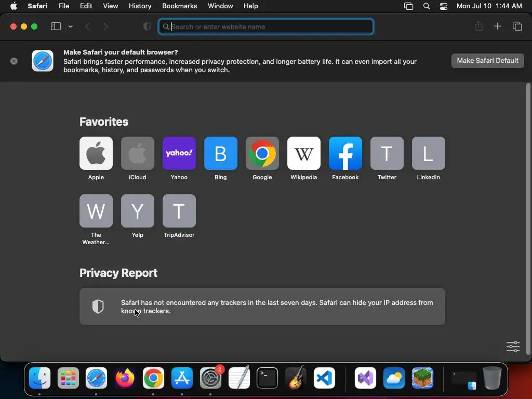The image size is (532, 399).
Task: Click the screen mirroring menu bar icon
Action: point(408,6)
